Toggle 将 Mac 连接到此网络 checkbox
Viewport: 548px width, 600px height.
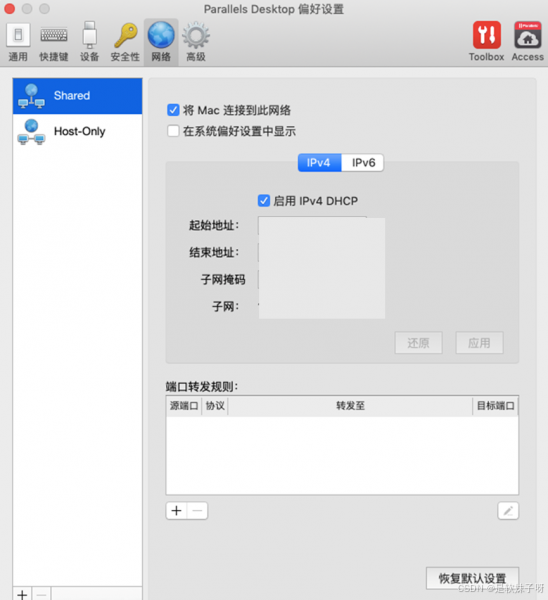173,110
